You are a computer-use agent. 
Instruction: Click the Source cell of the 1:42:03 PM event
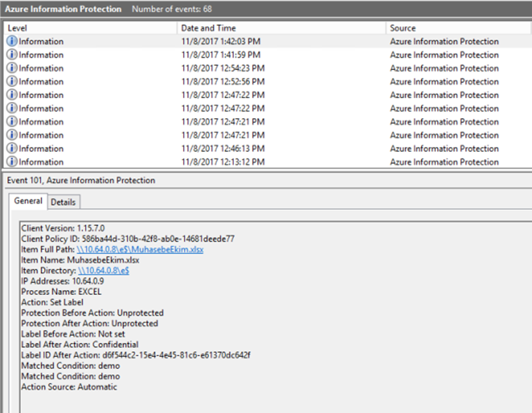(444, 42)
